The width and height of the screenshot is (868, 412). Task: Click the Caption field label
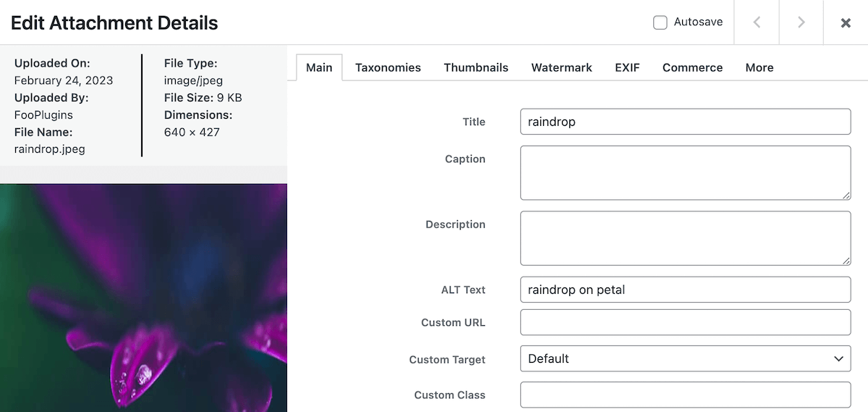(465, 159)
